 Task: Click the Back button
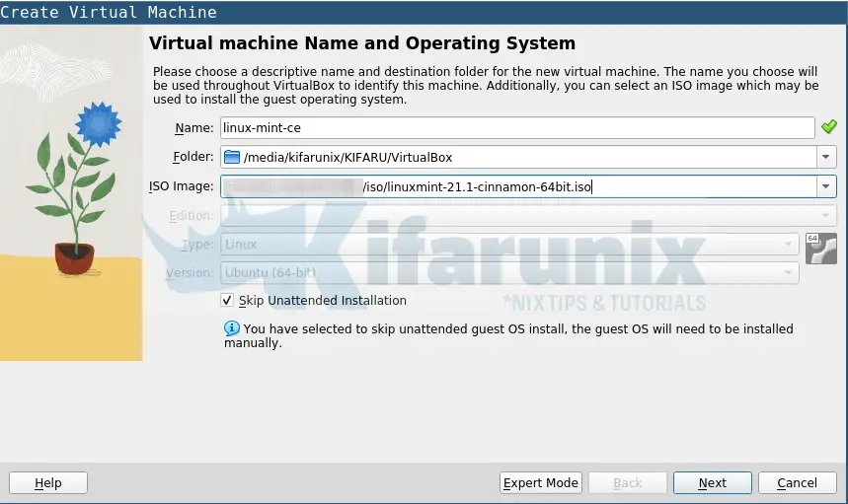tap(627, 482)
